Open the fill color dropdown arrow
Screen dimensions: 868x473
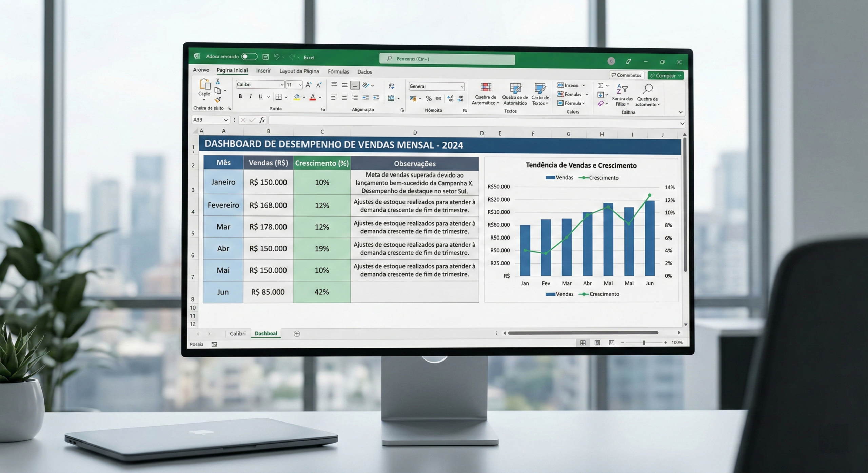coord(303,97)
